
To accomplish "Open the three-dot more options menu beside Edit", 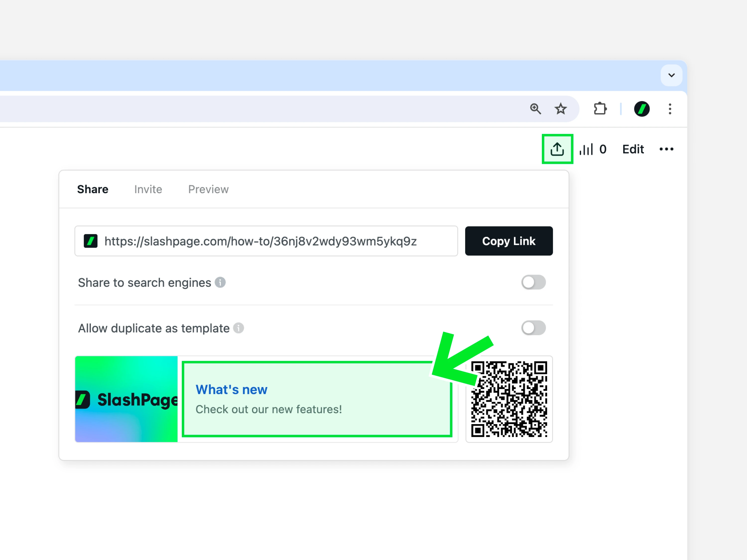I will point(666,149).
